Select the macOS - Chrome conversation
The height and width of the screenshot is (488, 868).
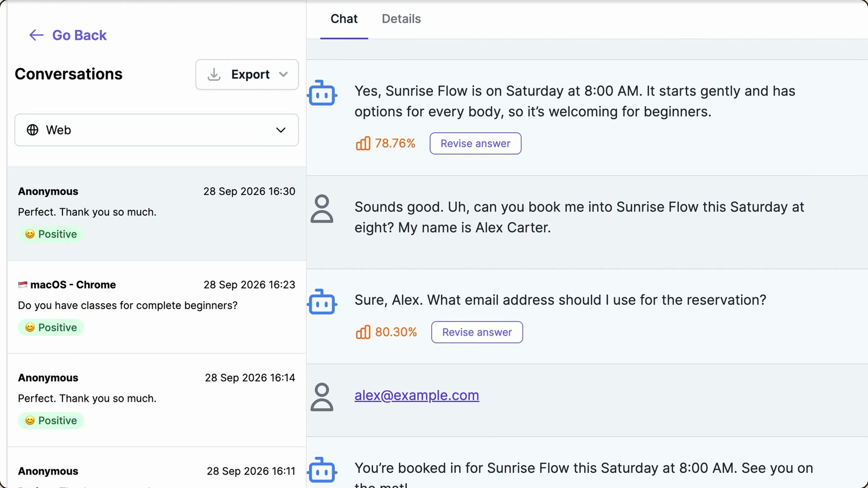pos(156,307)
